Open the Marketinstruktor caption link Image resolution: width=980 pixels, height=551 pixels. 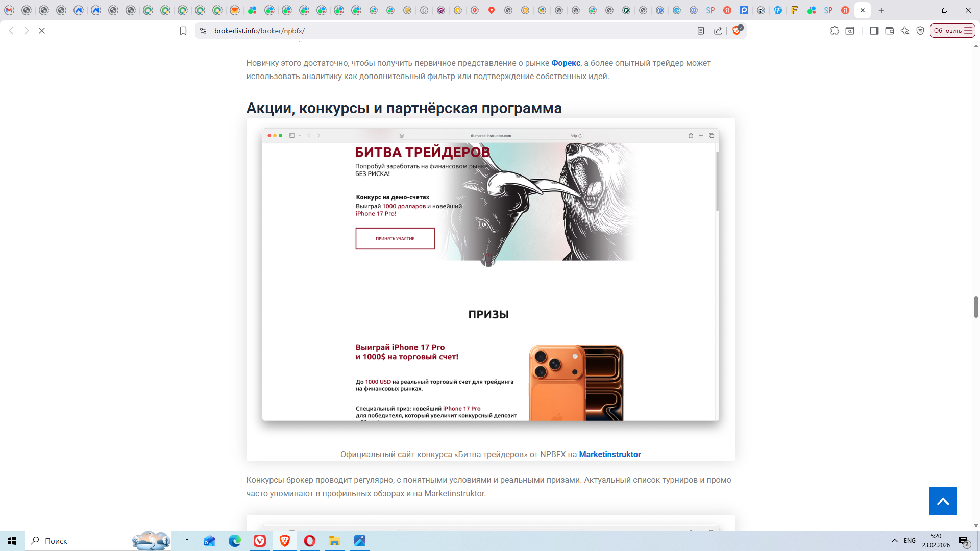pyautogui.click(x=609, y=454)
